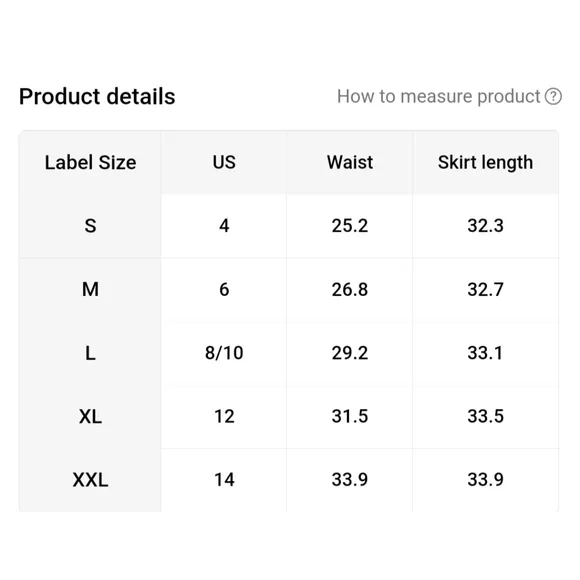Screen dimensions: 580x580
Task: Click the question mark help icon
Action: click(x=553, y=97)
